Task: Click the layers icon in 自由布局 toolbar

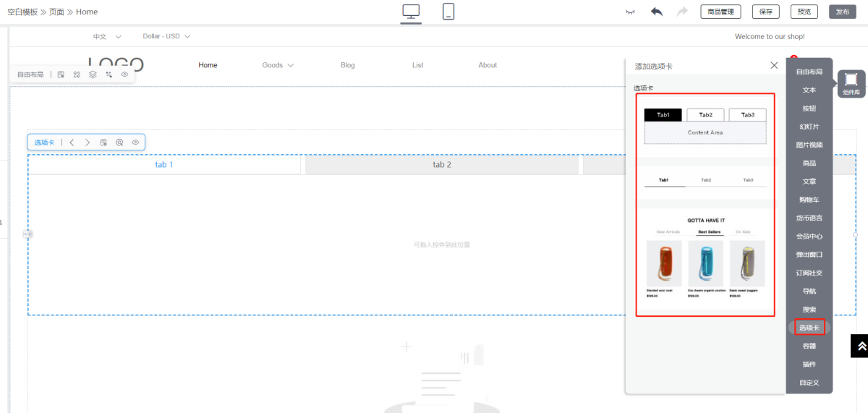Action: tap(93, 74)
